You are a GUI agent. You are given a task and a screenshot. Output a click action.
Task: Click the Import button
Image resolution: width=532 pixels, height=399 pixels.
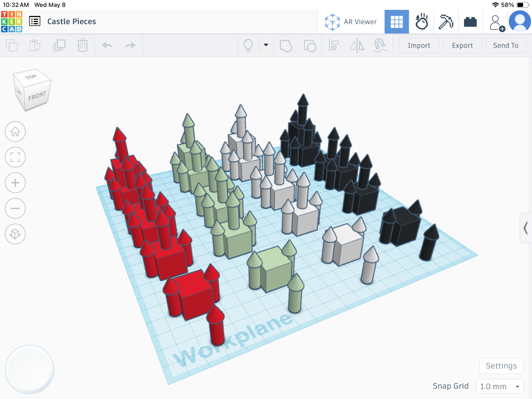point(419,45)
